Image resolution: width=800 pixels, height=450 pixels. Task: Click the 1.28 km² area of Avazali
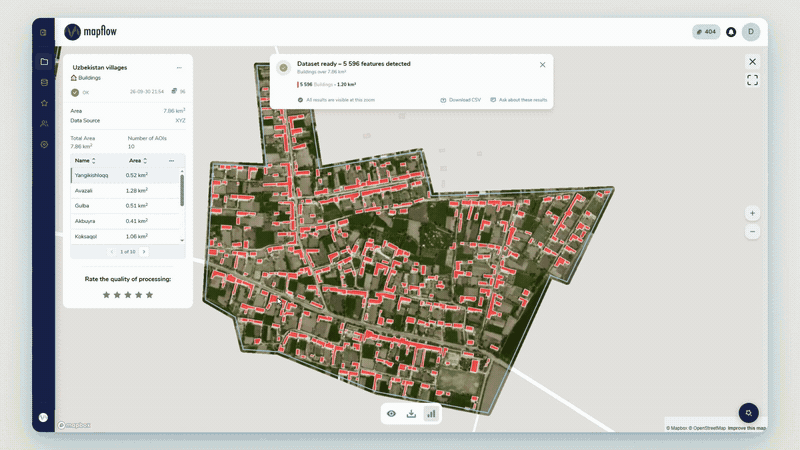pyautogui.click(x=137, y=191)
